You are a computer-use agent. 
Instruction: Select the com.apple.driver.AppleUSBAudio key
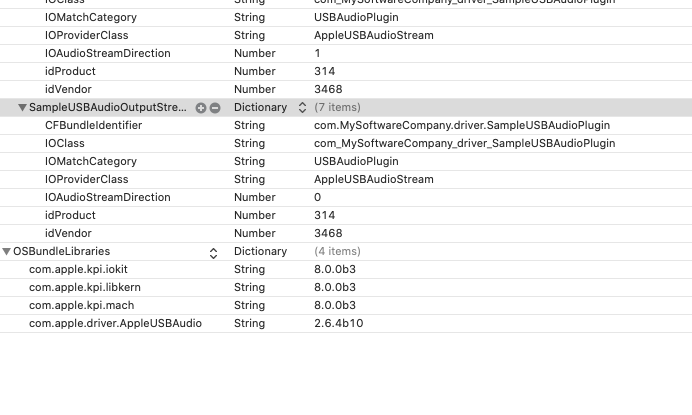[x=115, y=324]
